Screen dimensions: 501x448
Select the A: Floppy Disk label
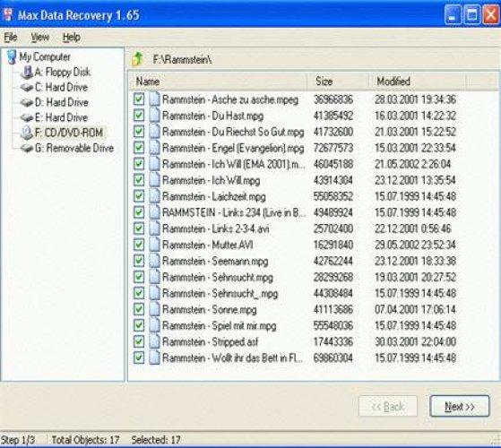[63, 73]
